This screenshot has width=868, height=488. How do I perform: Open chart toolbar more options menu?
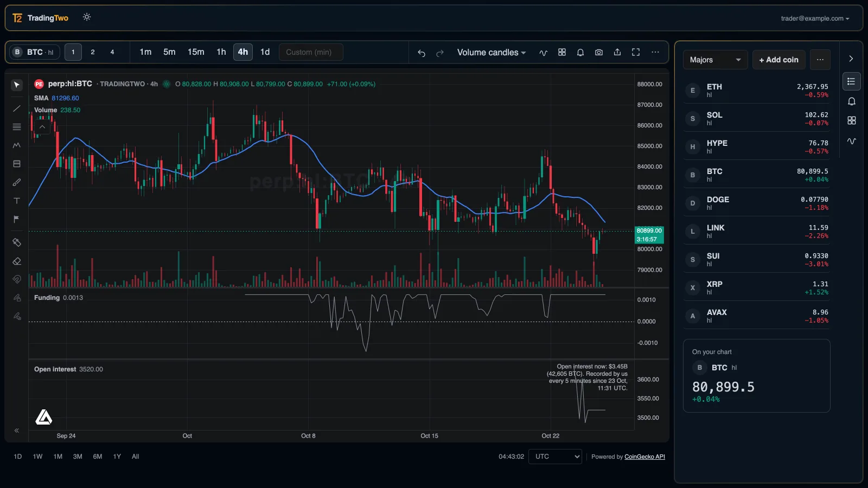point(655,52)
